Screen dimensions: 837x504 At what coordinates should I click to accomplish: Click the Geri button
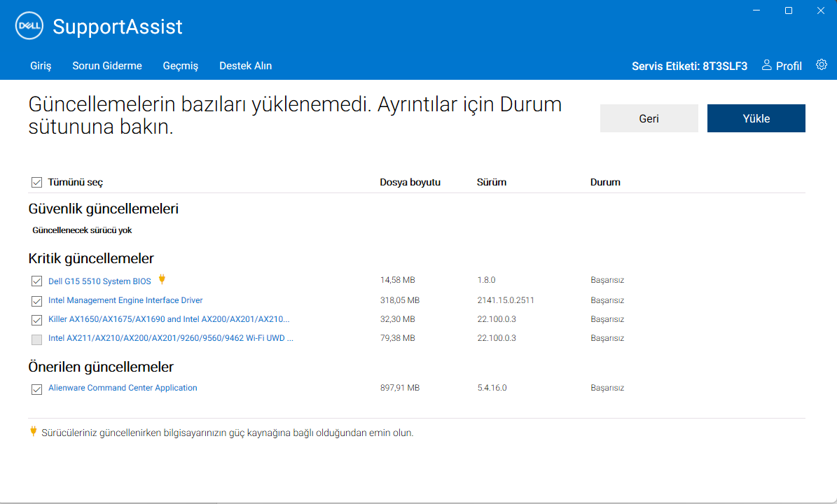649,118
